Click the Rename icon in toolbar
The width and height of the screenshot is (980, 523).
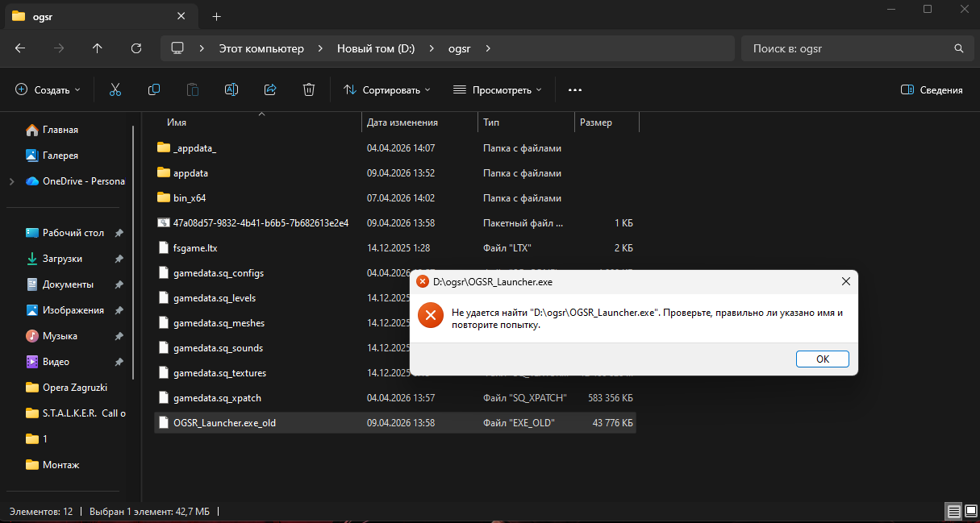231,89
